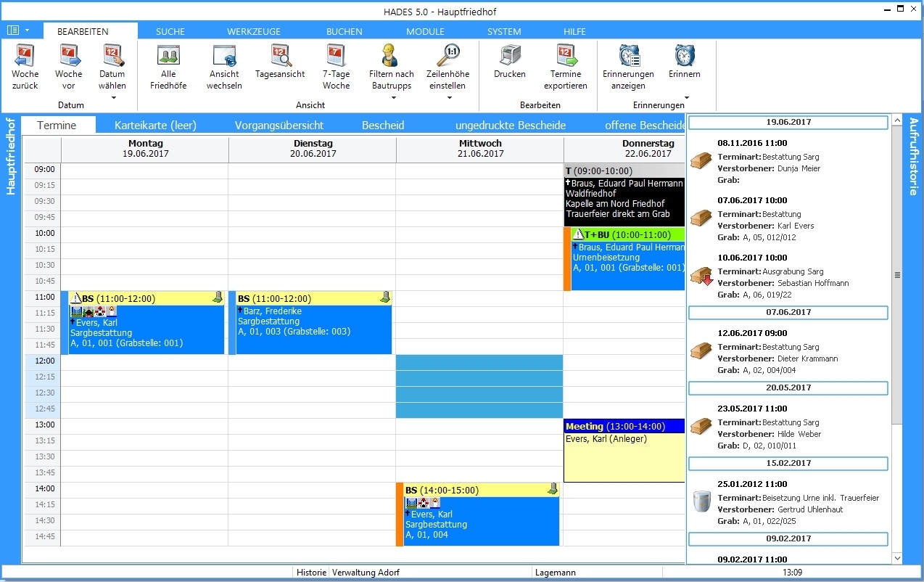
Task: Click coffin icon for Hilde Weber entry
Action: 701,427
